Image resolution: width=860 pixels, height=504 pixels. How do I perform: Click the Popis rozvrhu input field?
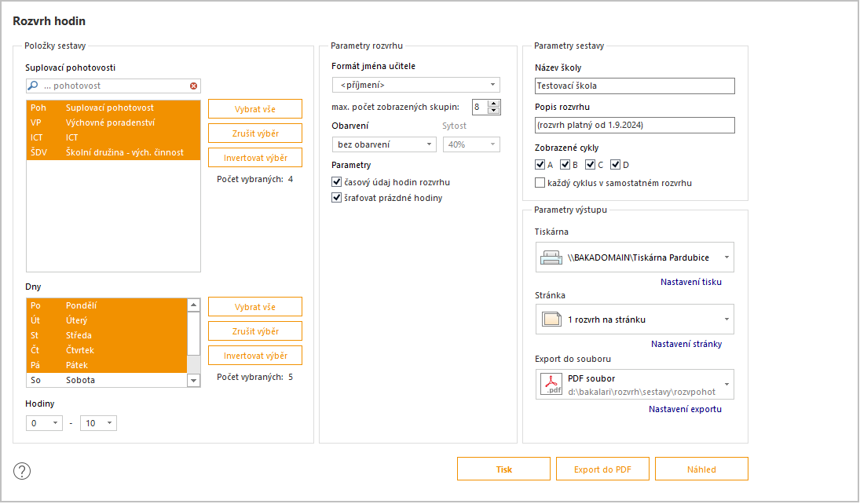[x=635, y=125]
